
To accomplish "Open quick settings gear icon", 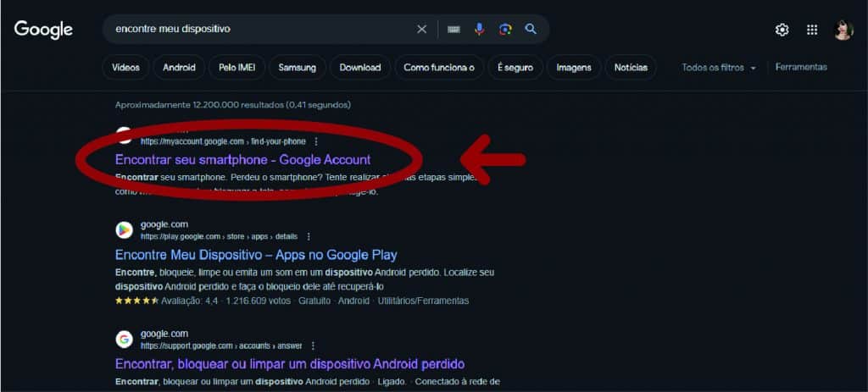I will coord(782,30).
